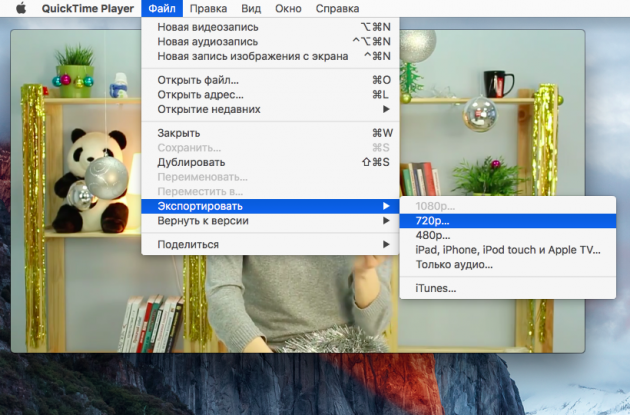The image size is (630, 415).
Task: Expand the Открытие недавних submenu
Action: pyautogui.click(x=270, y=109)
